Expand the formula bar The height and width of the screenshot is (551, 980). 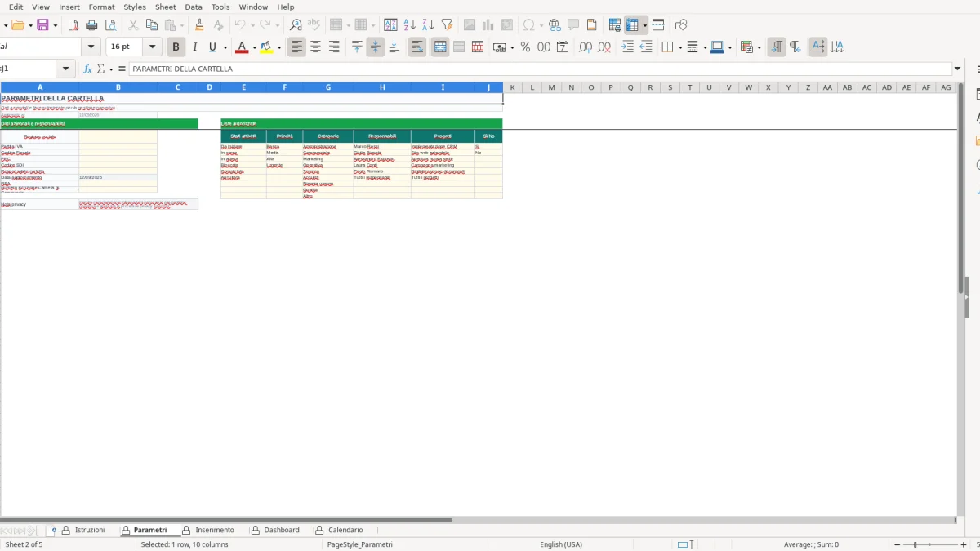click(958, 69)
